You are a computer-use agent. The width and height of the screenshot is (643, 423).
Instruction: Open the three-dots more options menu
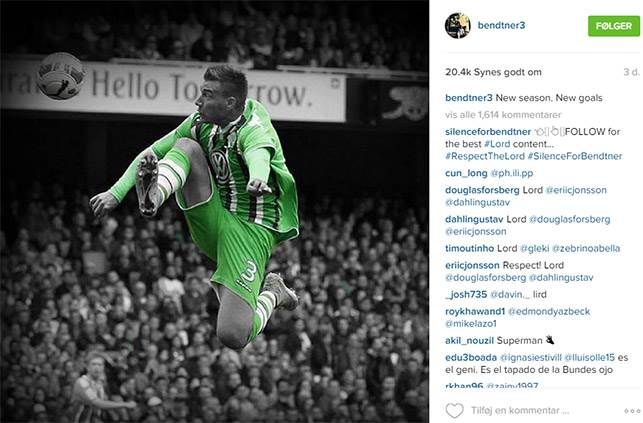coord(632,411)
